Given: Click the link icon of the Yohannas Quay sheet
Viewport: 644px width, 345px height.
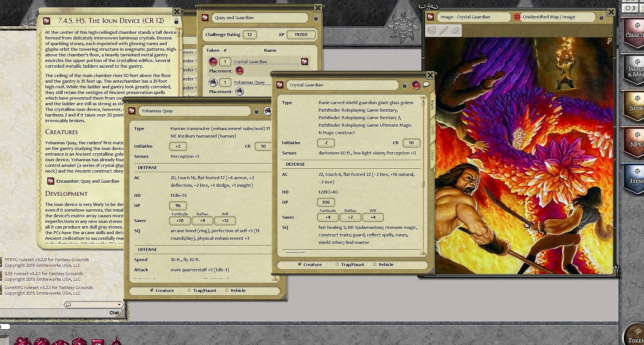Looking at the screenshot, I should (x=132, y=111).
